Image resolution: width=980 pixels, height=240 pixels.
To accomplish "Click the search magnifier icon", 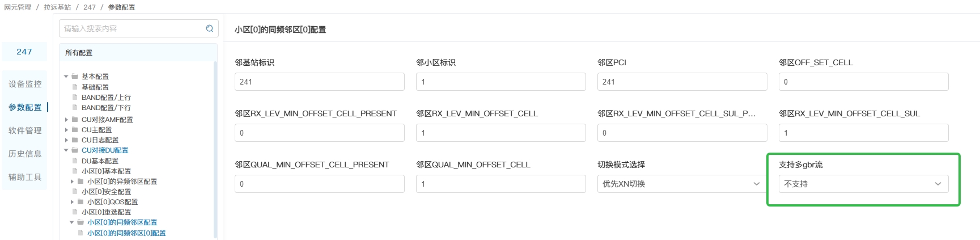I will pos(210,28).
